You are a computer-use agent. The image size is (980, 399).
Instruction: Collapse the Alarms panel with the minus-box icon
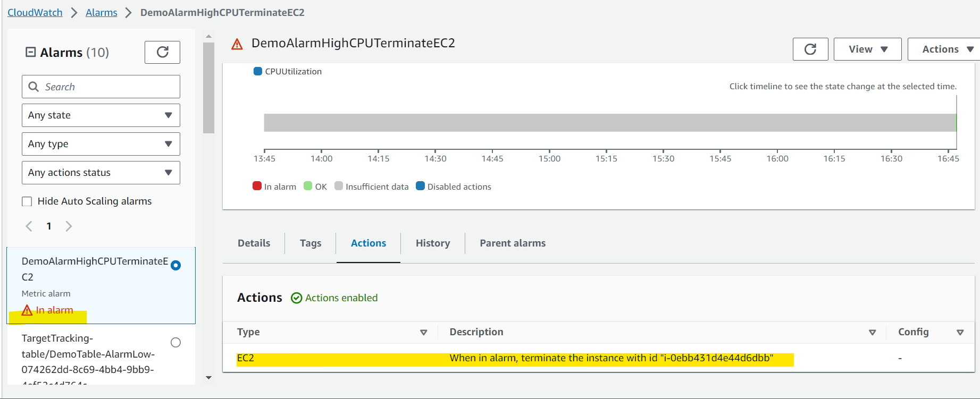(x=31, y=52)
